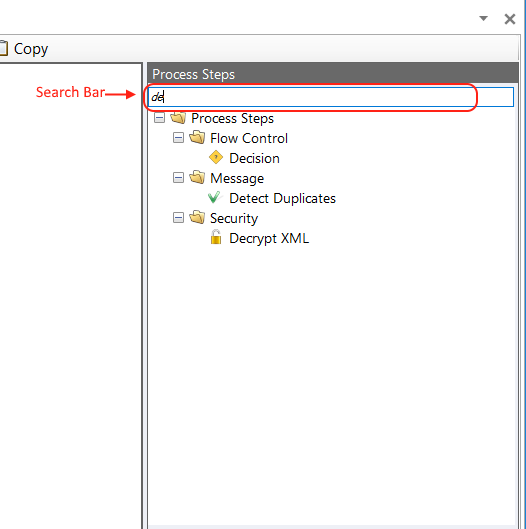Click the Message folder icon
526x529 pixels.
coord(197,177)
